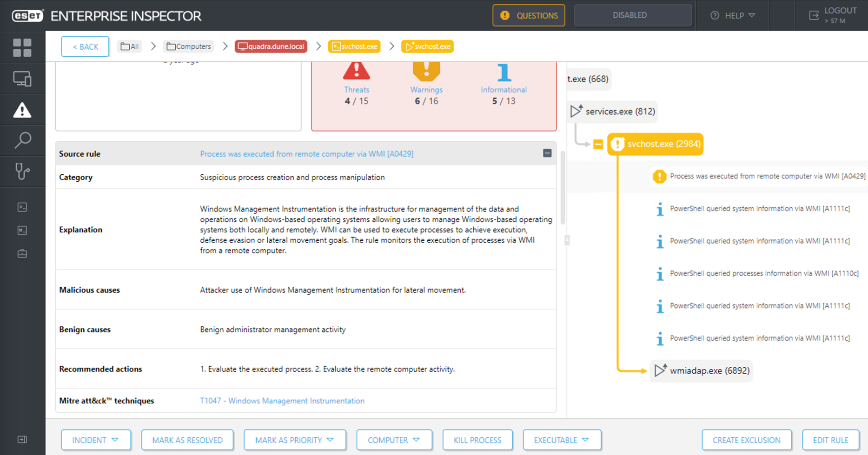Open the Alarms triangle icon in sidebar
Screen dimensions: 868x455
coord(22,110)
